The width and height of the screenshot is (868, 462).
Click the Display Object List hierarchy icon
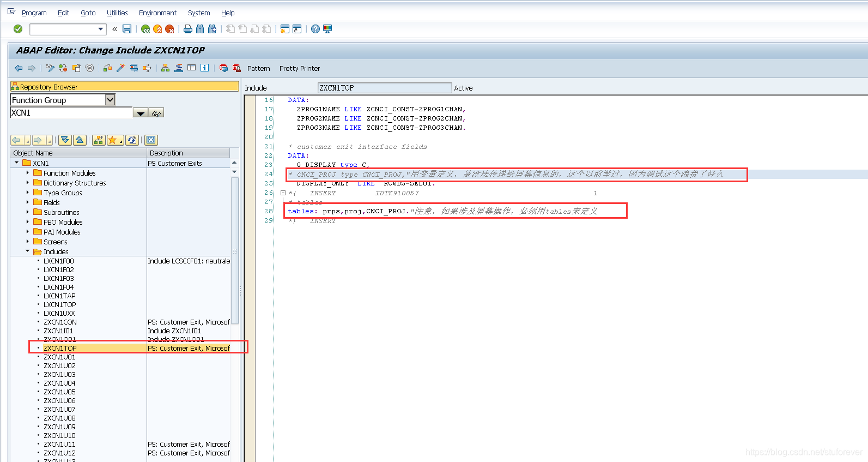[165, 68]
